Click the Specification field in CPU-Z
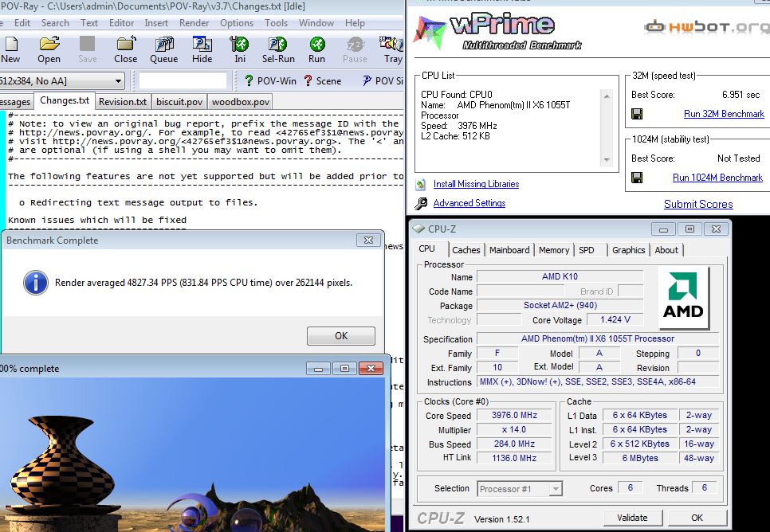This screenshot has width=770, height=532. pos(598,338)
